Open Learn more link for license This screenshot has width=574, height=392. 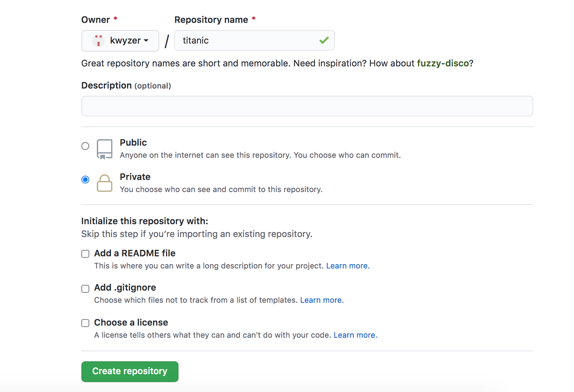(x=355, y=335)
